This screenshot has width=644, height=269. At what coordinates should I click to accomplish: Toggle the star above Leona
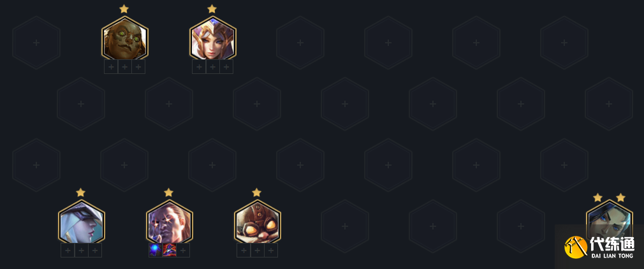[x=212, y=9]
